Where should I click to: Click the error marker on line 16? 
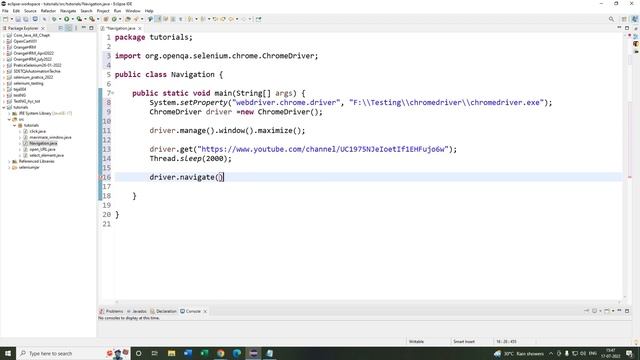(x=101, y=178)
